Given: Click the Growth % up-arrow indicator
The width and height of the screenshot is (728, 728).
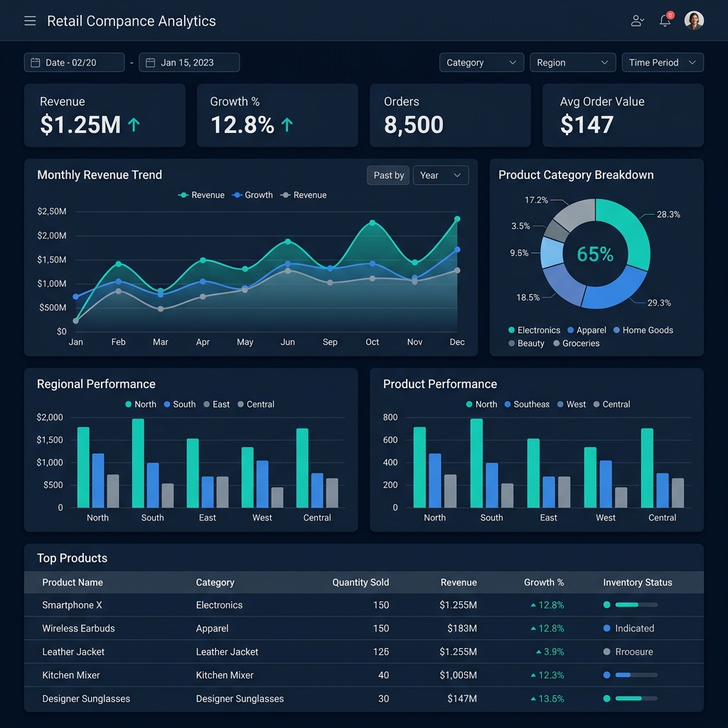Looking at the screenshot, I should pyautogui.click(x=287, y=124).
